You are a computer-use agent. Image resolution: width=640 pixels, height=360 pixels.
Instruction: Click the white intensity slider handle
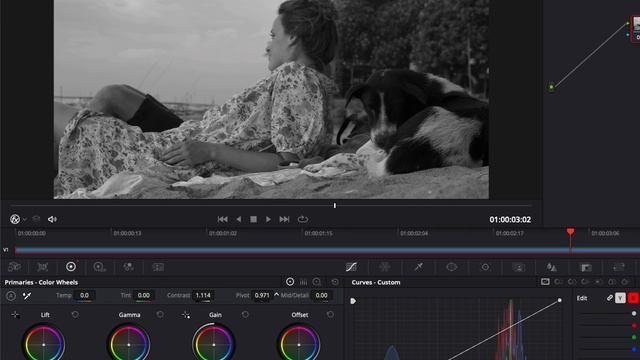(634, 313)
